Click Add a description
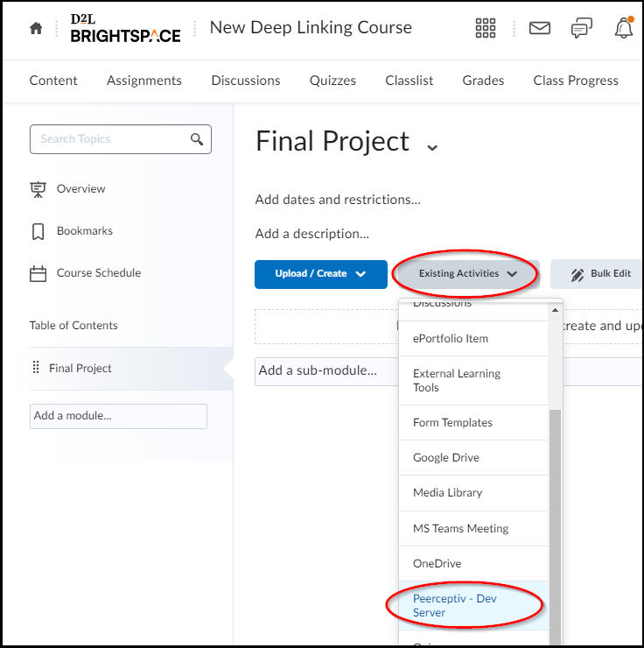Image resolution: width=644 pixels, height=648 pixels. click(x=312, y=234)
